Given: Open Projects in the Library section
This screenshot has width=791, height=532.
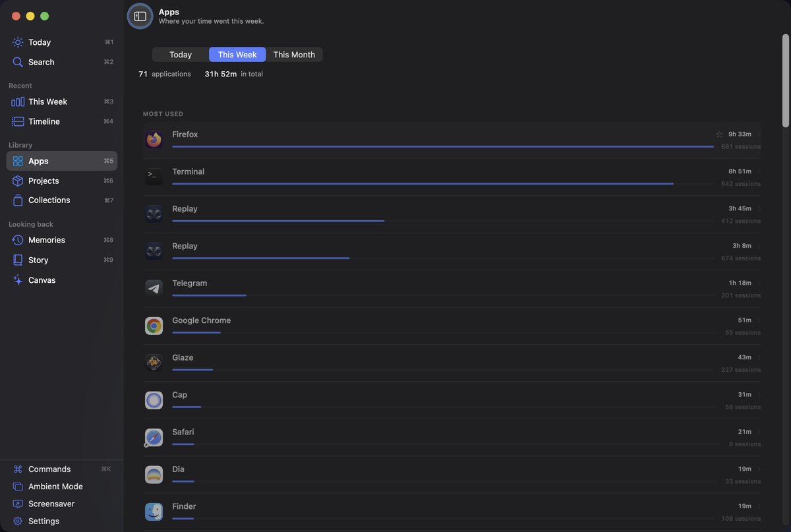Looking at the screenshot, I should coord(62,181).
